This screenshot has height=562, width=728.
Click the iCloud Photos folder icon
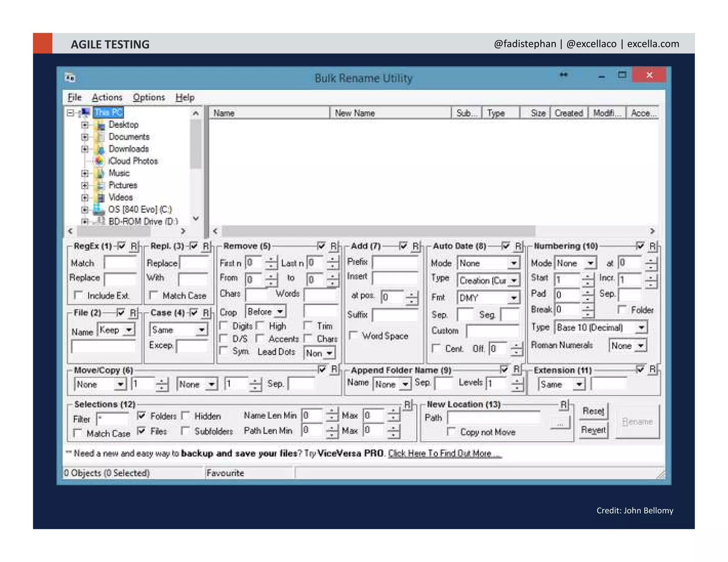point(99,161)
